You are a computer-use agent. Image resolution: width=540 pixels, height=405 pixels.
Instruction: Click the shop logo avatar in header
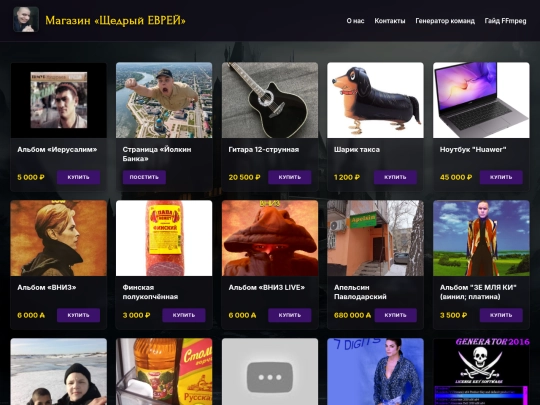pyautogui.click(x=26, y=20)
